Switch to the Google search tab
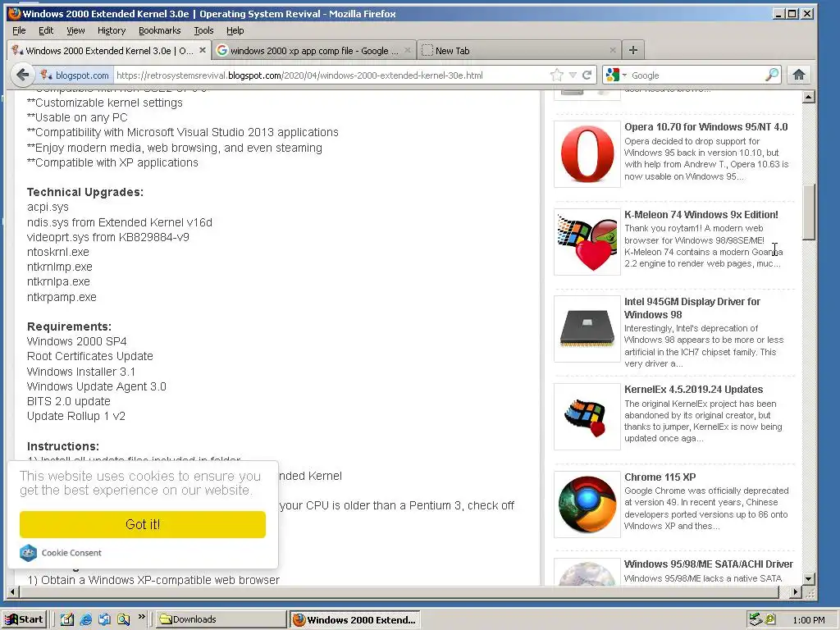The height and width of the screenshot is (630, 840). click(314, 50)
